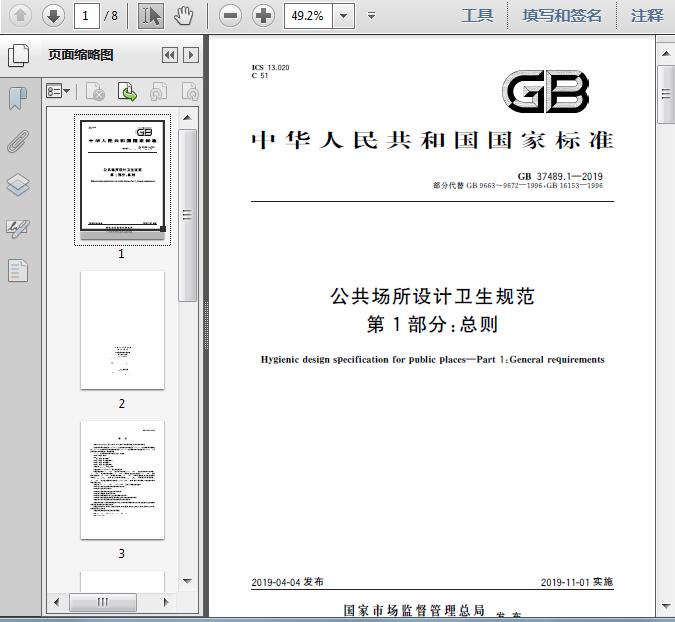Click the extract/insert page green arrow icon

(127, 92)
